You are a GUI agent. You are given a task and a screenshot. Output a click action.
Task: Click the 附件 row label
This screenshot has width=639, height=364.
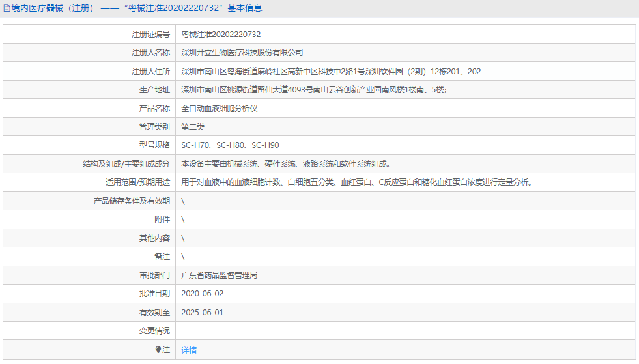(x=162, y=219)
